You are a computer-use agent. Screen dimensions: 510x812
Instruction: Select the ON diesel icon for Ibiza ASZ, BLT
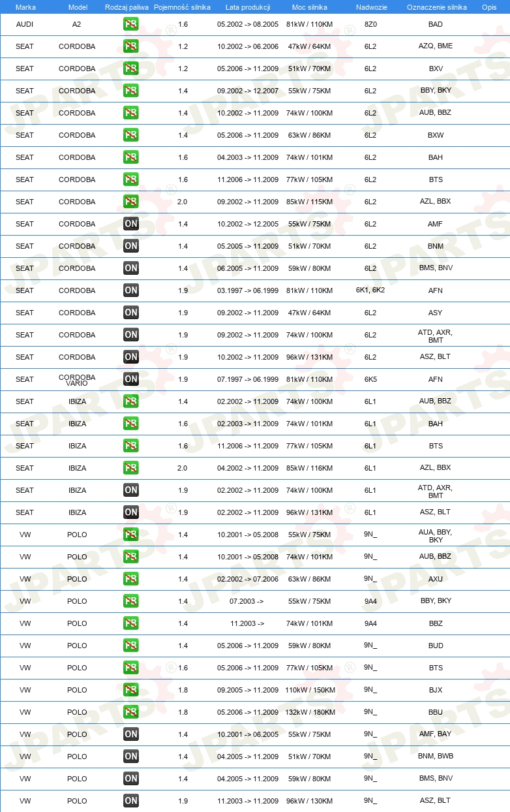131,512
